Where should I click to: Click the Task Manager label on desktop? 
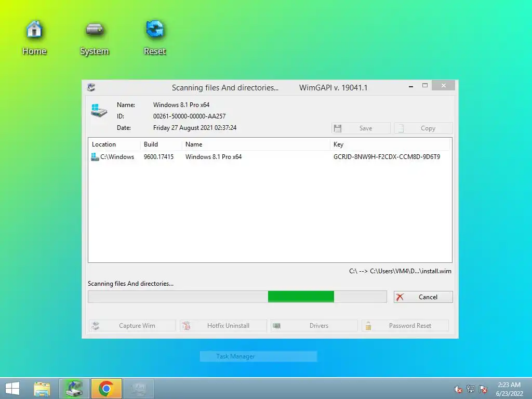point(235,356)
